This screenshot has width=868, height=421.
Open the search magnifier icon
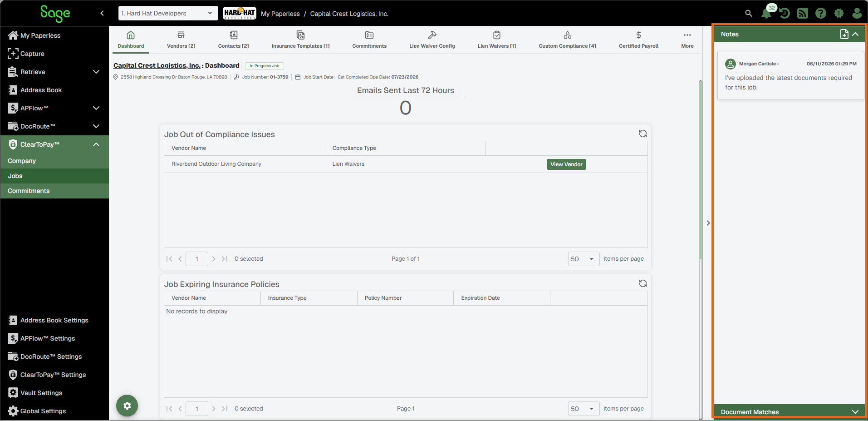[x=749, y=14]
